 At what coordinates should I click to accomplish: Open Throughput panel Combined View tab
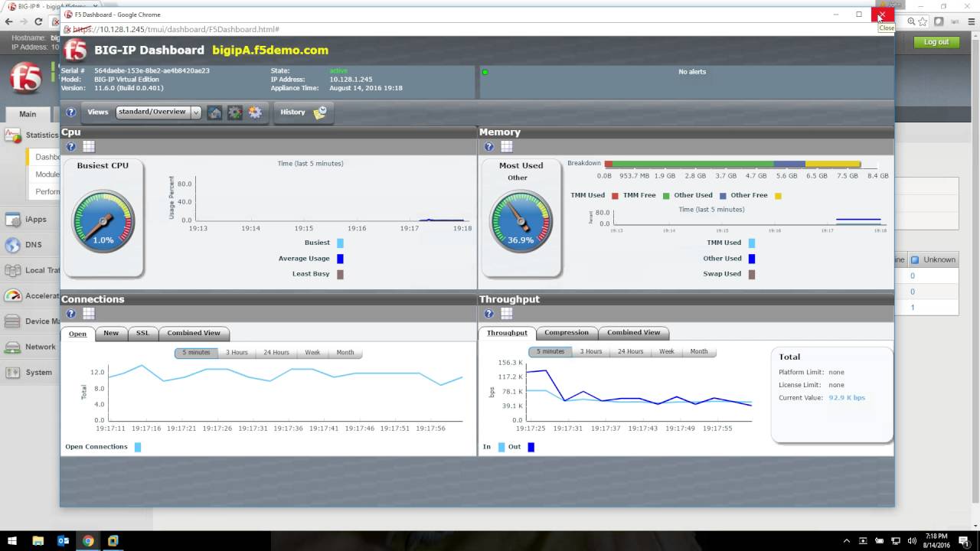pos(634,333)
